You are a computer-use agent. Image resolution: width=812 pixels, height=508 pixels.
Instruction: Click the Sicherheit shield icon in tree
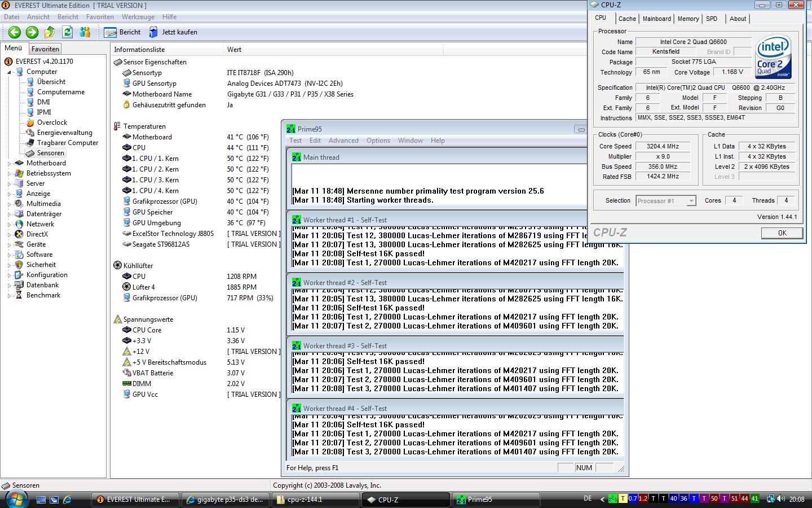point(19,265)
